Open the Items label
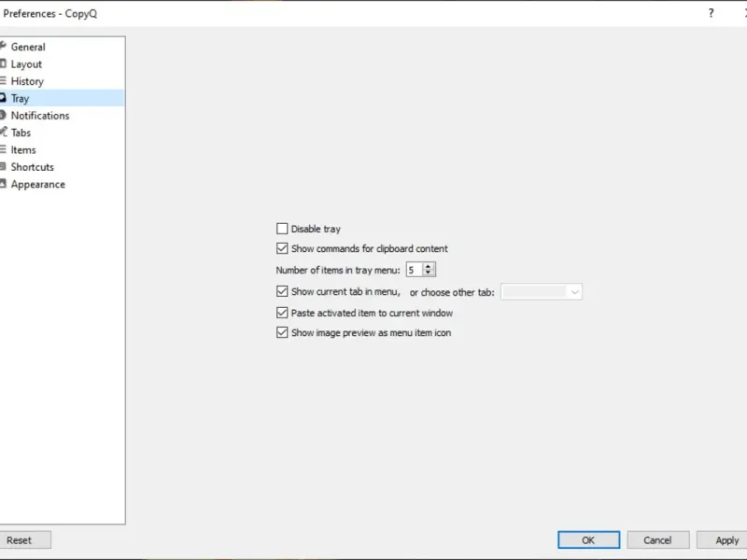This screenshot has width=747, height=560. 23,150
